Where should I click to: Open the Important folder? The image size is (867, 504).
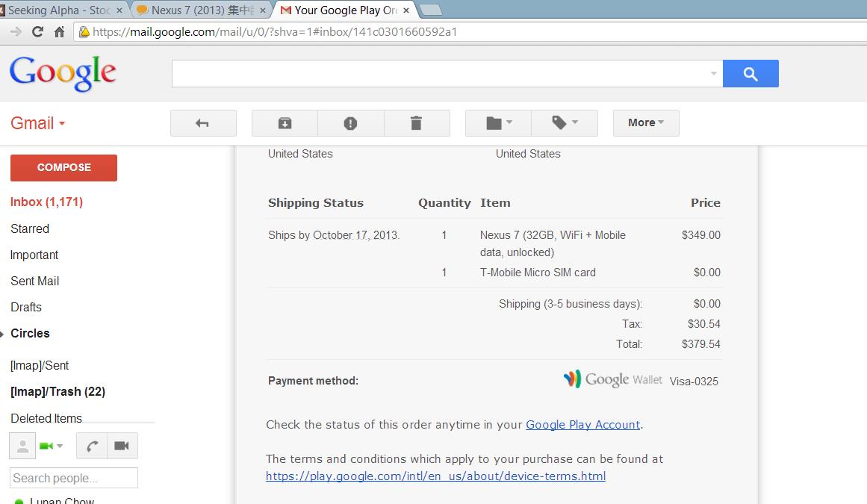click(34, 255)
